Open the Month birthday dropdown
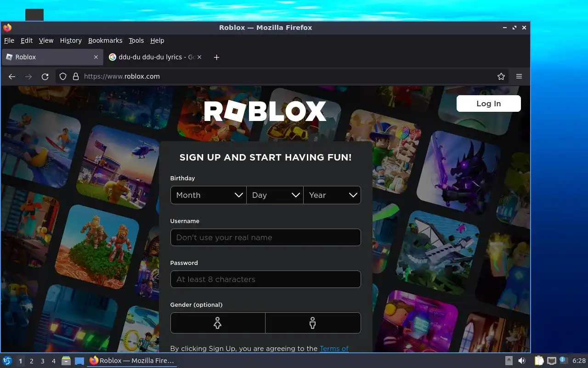This screenshot has height=368, width=588. pos(209,195)
